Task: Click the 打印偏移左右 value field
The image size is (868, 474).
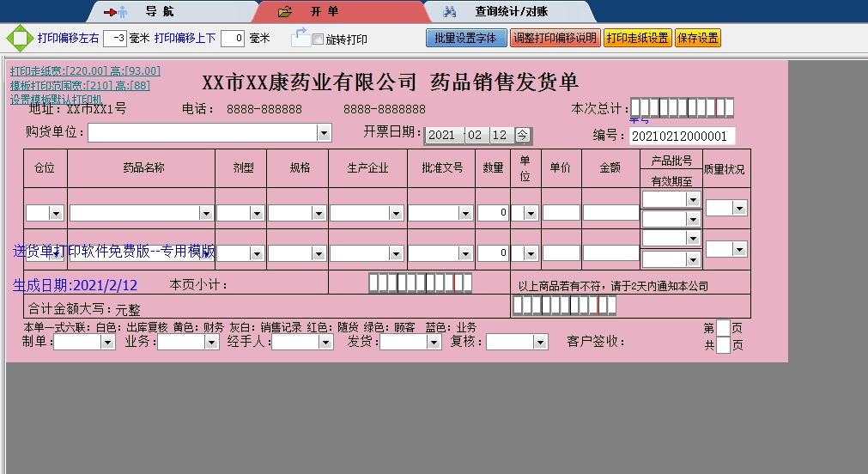Action: [x=115, y=39]
